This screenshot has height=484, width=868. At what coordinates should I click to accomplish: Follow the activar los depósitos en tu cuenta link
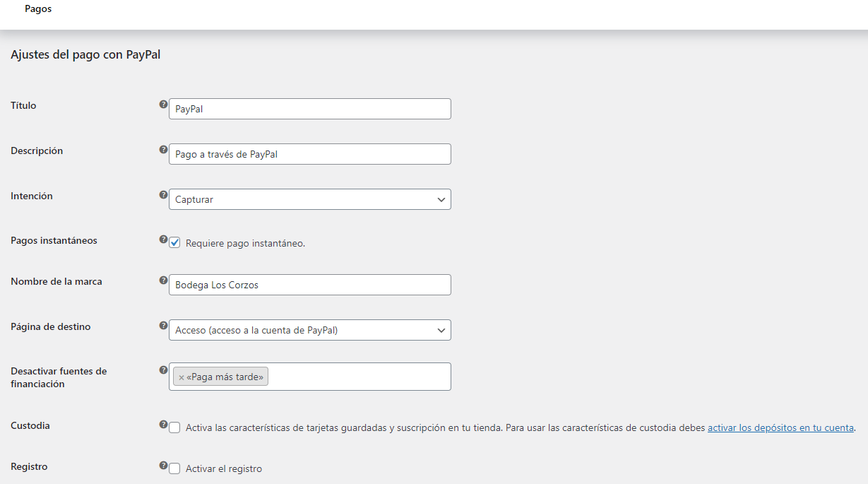tap(780, 427)
